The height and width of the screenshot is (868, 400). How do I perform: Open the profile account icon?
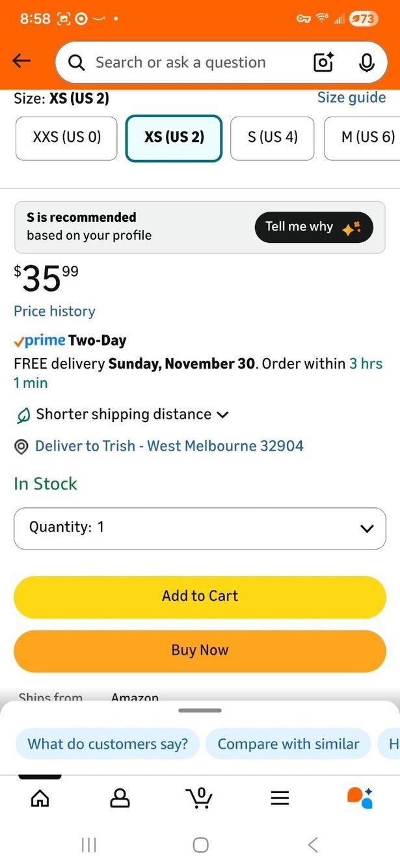point(120,798)
